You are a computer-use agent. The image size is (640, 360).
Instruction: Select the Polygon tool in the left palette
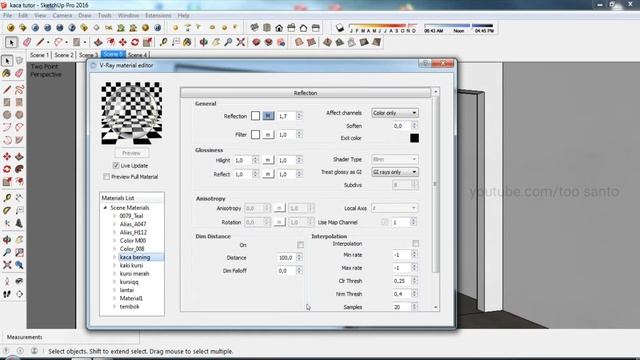[19, 115]
